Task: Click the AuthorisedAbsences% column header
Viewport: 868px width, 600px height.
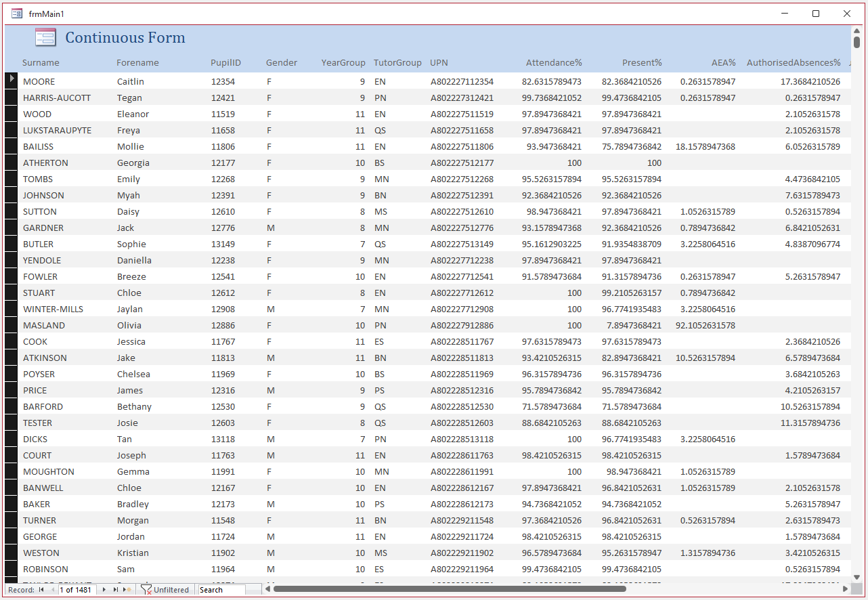Action: pyautogui.click(x=794, y=62)
